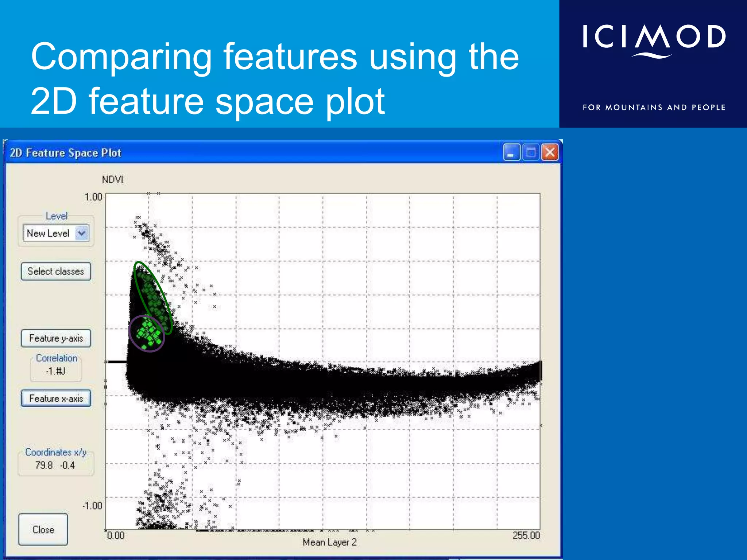The width and height of the screenshot is (747, 560).
Task: Click the New Level combo box
Action: (49, 233)
